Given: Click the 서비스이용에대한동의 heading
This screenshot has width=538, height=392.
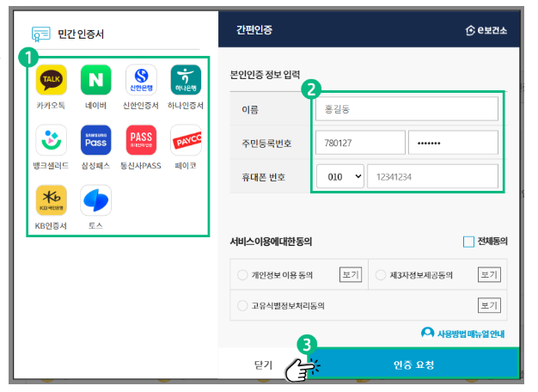Looking at the screenshot, I should (x=271, y=242).
